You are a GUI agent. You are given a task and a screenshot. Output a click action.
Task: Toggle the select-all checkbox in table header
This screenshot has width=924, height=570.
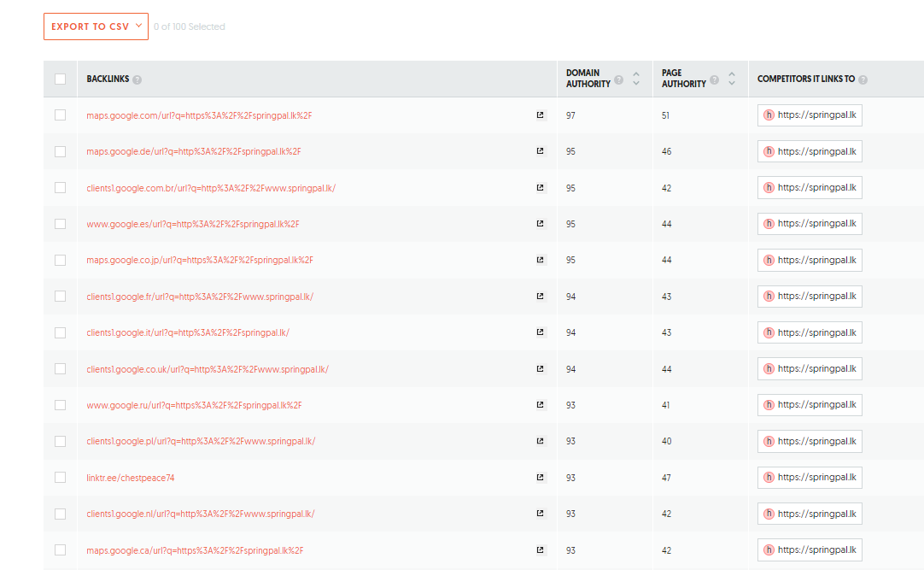(x=60, y=79)
